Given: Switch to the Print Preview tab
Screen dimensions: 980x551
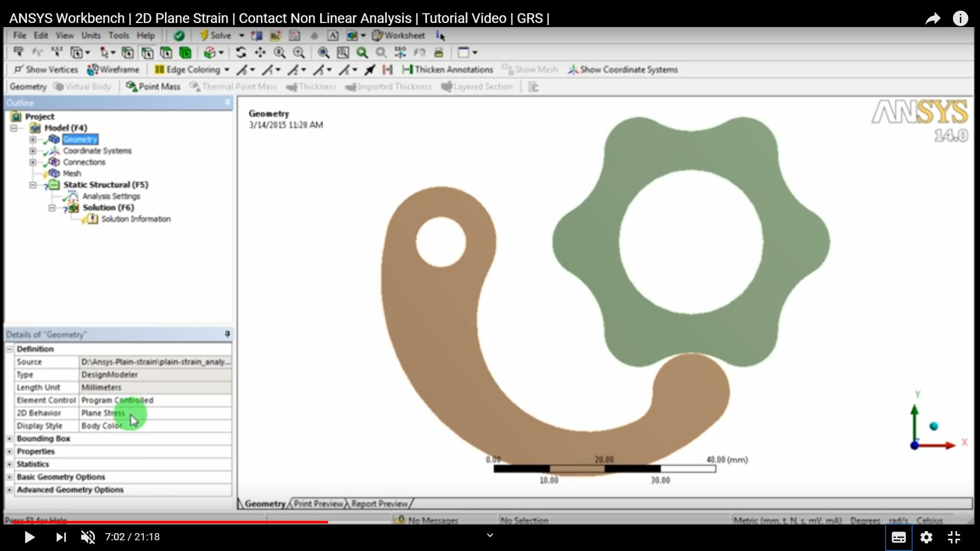Looking at the screenshot, I should [x=317, y=503].
